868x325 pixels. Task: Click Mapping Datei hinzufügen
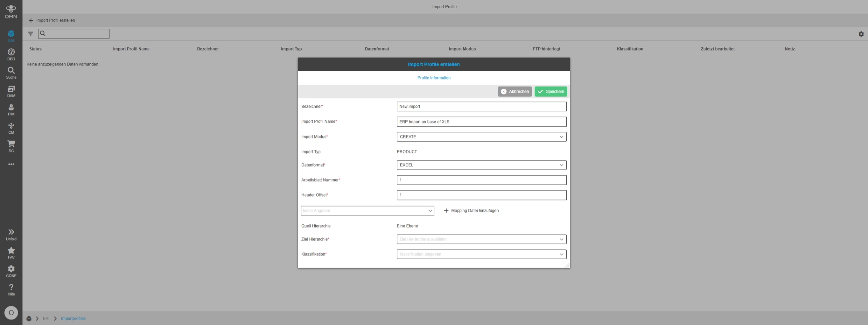pyautogui.click(x=471, y=211)
